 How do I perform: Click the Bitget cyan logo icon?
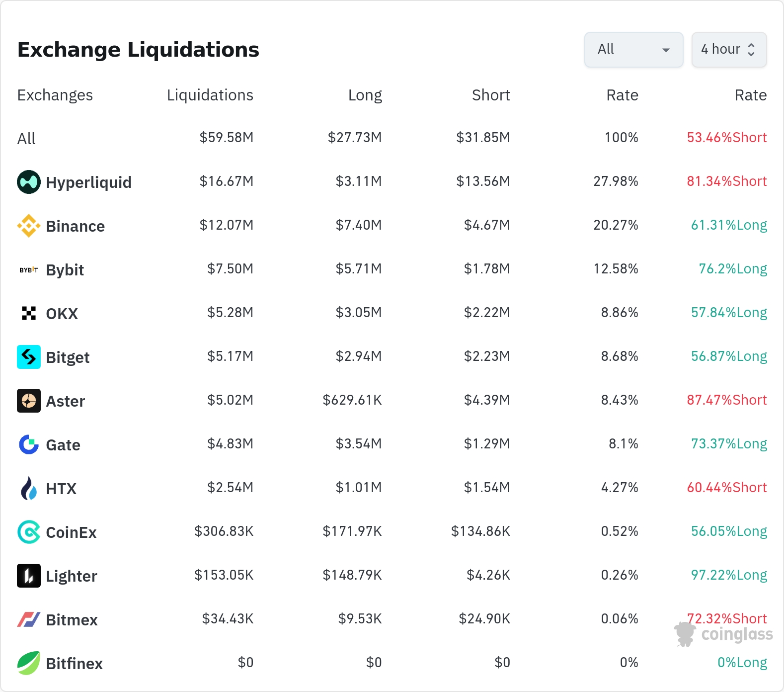pyautogui.click(x=29, y=357)
